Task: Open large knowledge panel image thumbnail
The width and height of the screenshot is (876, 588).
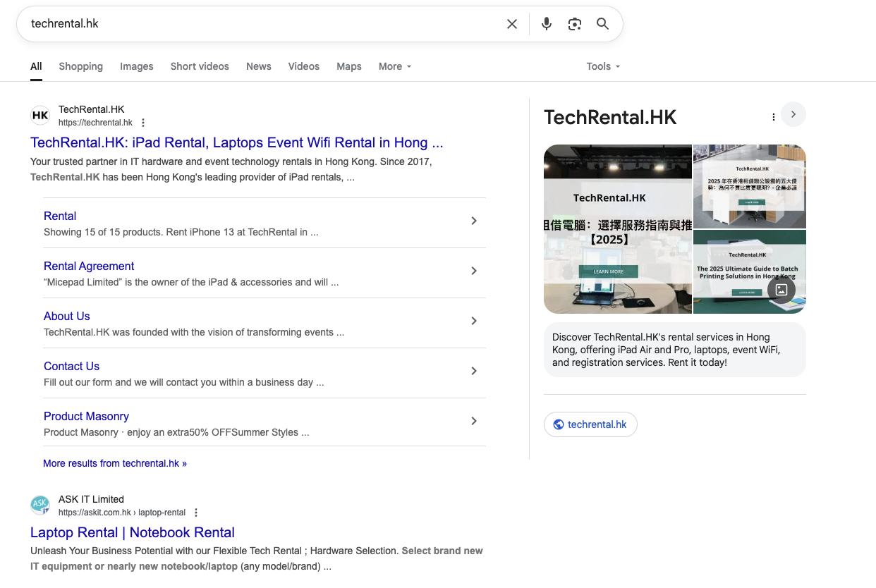Action: point(618,229)
